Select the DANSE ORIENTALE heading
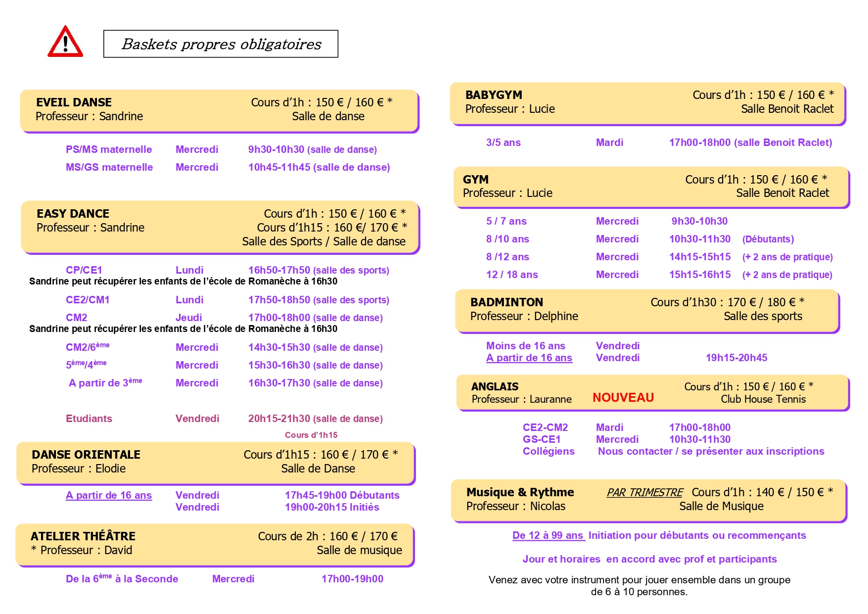This screenshot has height=614, width=868. [86, 455]
